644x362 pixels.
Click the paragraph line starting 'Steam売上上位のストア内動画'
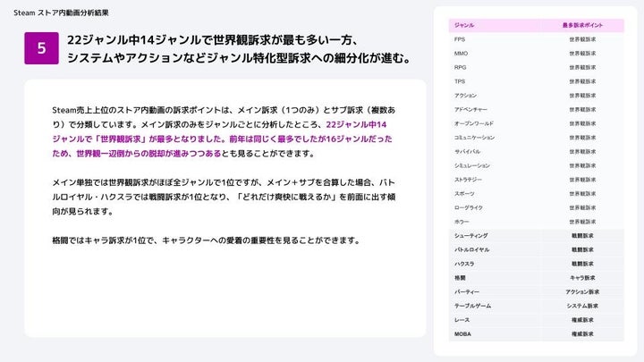[x=224, y=110]
